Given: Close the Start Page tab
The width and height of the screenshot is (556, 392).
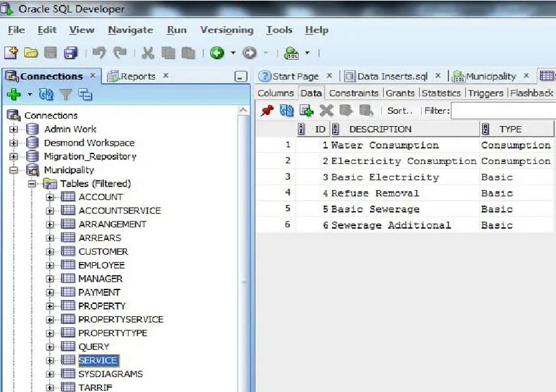Looking at the screenshot, I should coord(330,75).
